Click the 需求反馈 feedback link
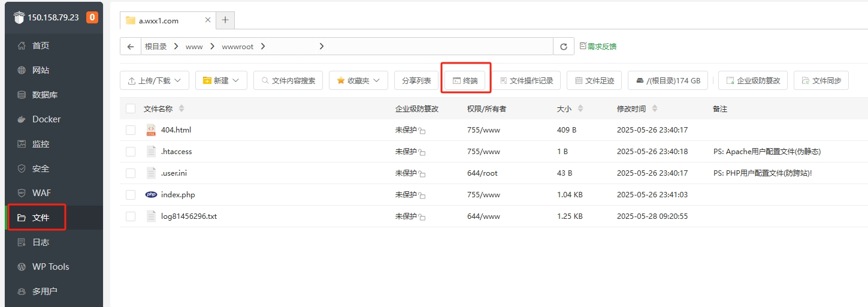868x307 pixels. pos(598,47)
